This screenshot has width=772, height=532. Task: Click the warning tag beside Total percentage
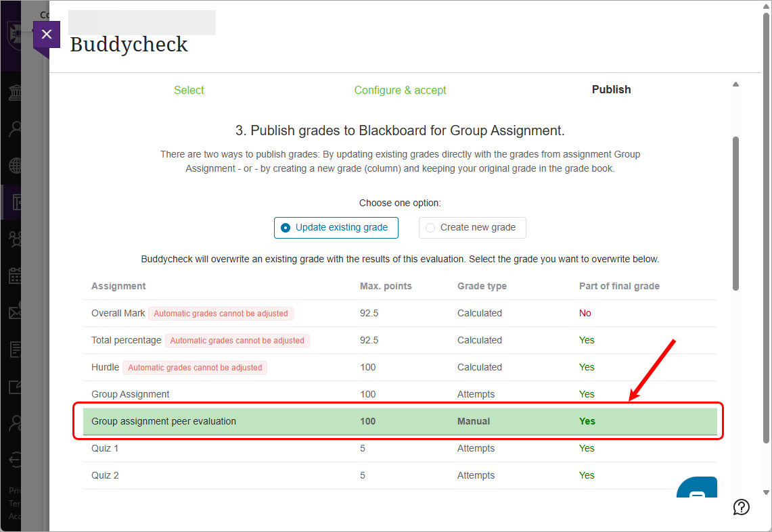point(237,341)
